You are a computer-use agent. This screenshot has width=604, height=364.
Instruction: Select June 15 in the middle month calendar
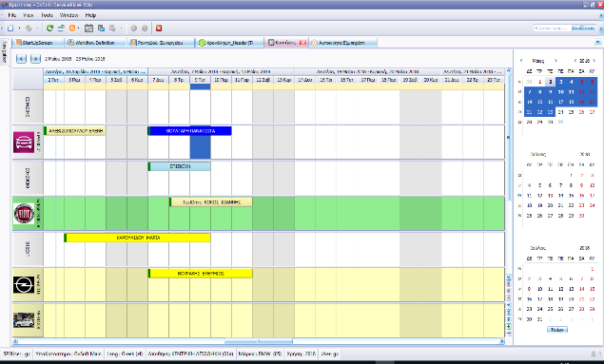(572, 196)
